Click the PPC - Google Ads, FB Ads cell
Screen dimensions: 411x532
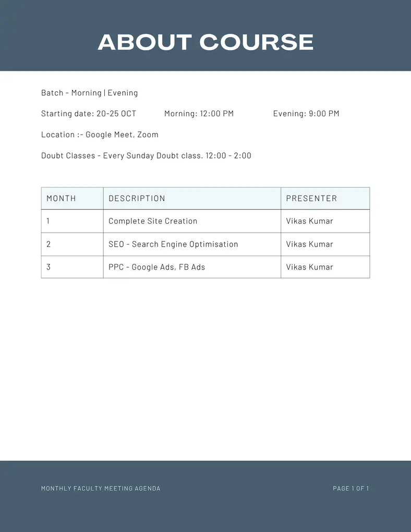tap(156, 267)
